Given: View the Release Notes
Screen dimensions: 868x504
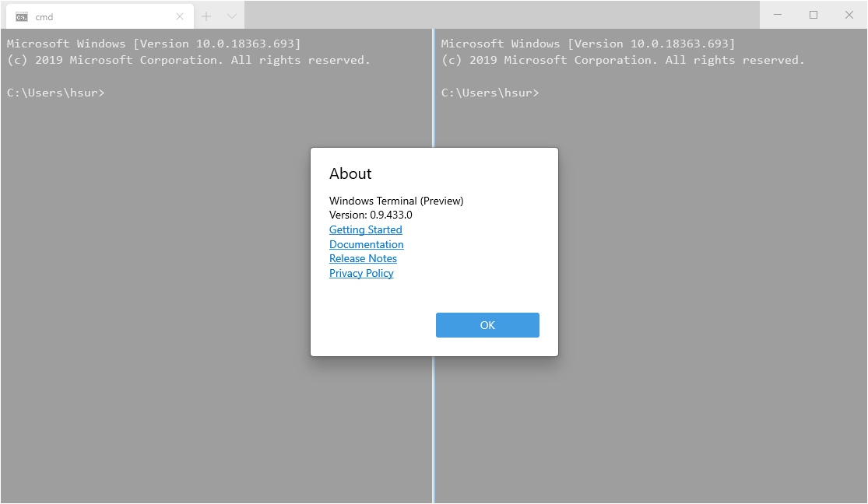Looking at the screenshot, I should [363, 258].
